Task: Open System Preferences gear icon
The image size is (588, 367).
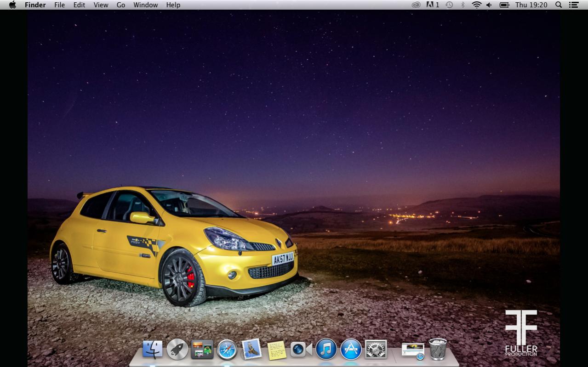Action: pos(376,350)
